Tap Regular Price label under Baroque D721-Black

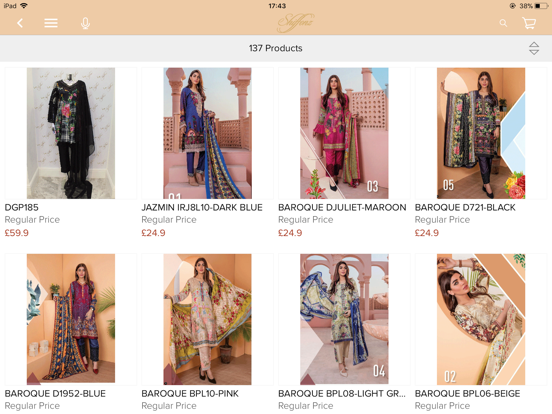[443, 220]
